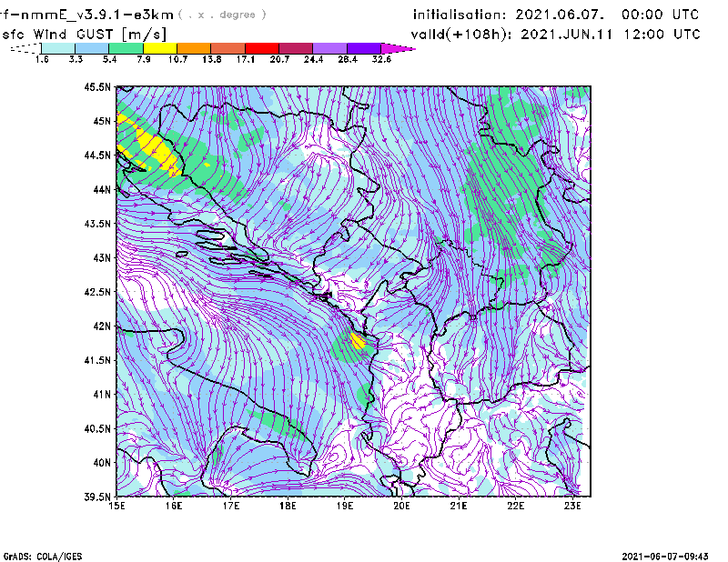This screenshot has height=562, width=728.
Task: Click the legend value 17.1
Action: pyautogui.click(x=245, y=59)
